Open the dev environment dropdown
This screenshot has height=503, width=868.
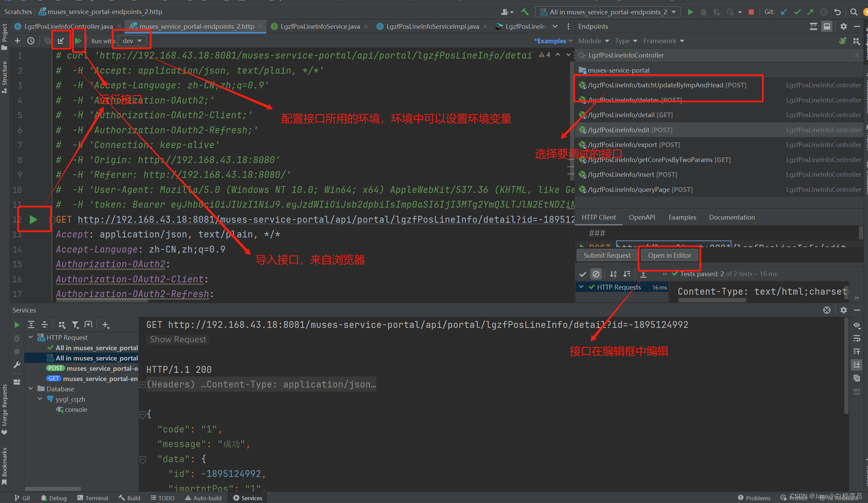tap(132, 41)
